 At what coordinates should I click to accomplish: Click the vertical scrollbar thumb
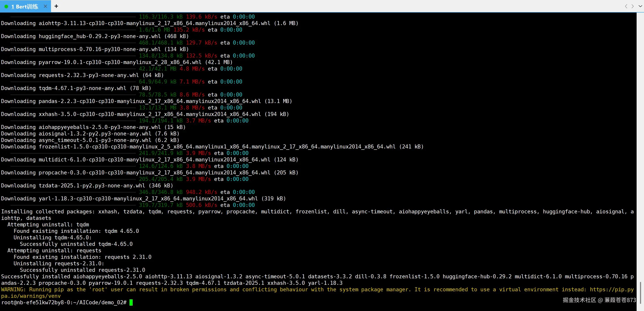pyautogui.click(x=640, y=293)
